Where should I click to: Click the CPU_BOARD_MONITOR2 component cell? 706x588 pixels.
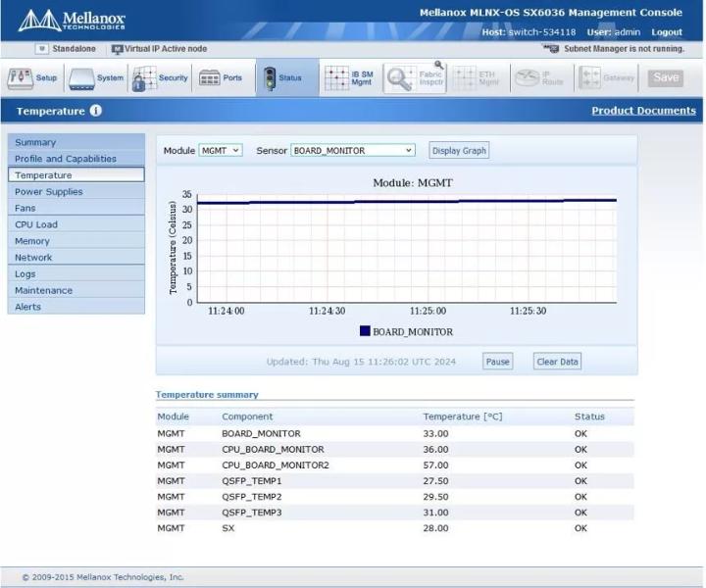[x=276, y=465]
